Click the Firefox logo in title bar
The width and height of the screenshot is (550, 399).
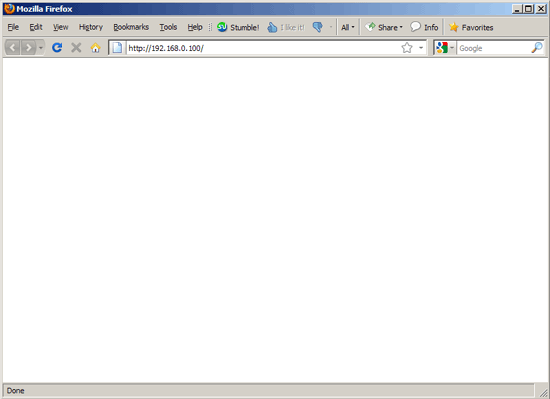pos(9,8)
